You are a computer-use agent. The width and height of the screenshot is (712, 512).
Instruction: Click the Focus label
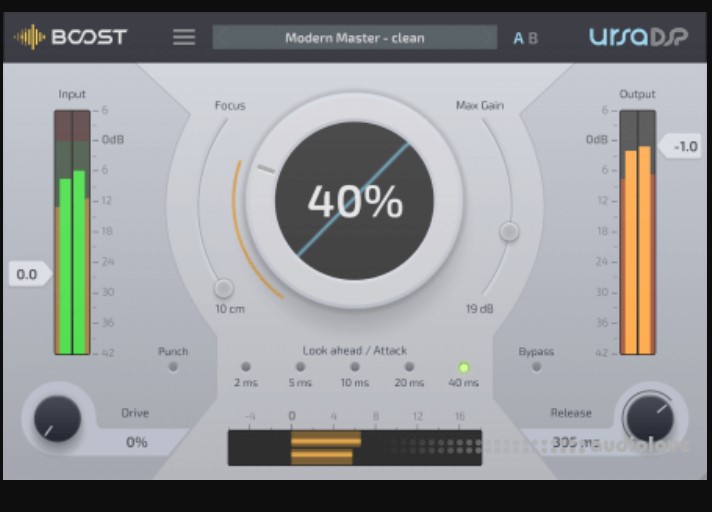click(x=230, y=105)
